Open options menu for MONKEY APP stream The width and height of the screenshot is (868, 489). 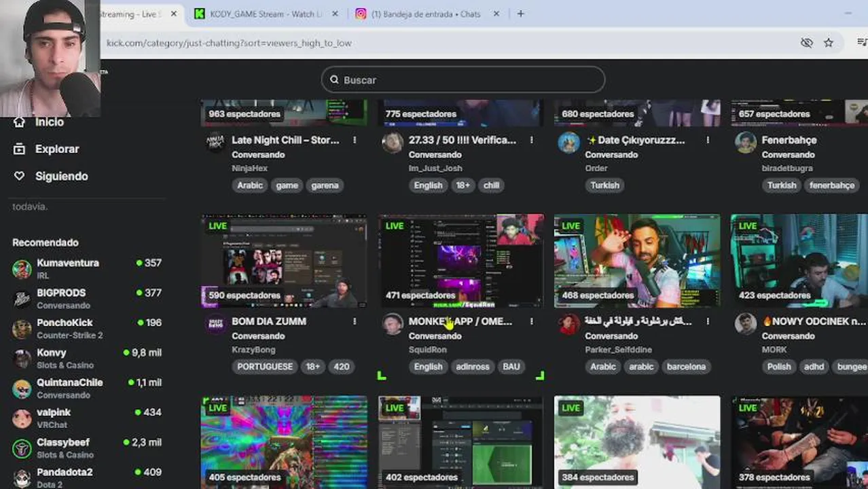click(x=531, y=321)
